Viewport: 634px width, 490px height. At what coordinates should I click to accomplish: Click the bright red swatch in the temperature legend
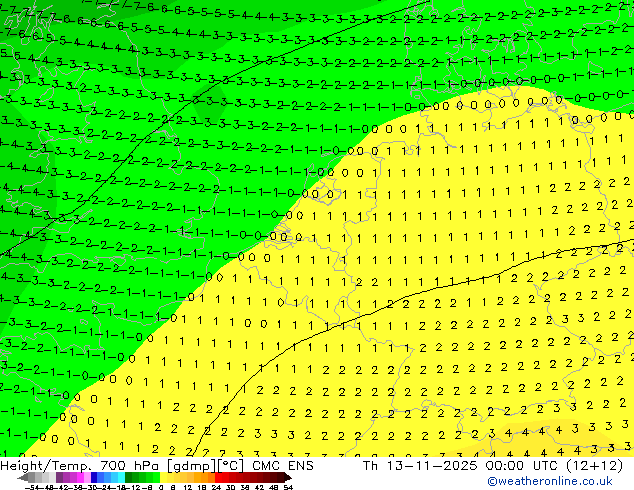click(x=218, y=477)
